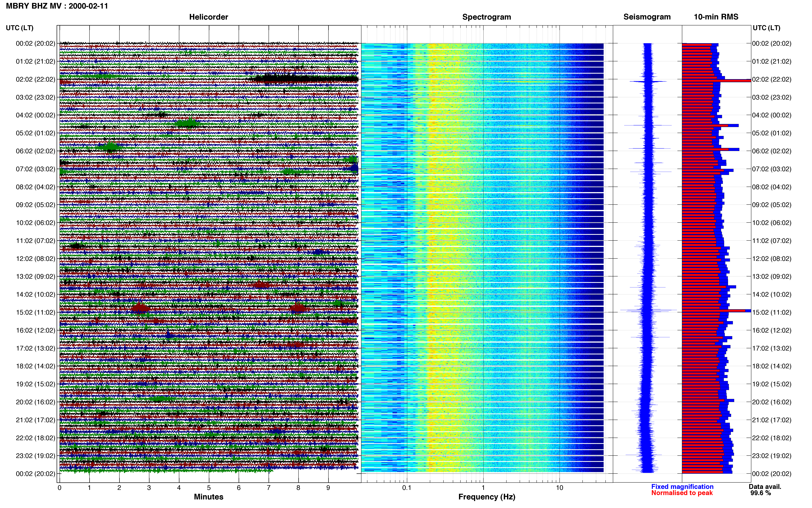The image size is (812, 508).
Task: Click the 'Fixed magnification' legend text
Action: pyautogui.click(x=682, y=487)
